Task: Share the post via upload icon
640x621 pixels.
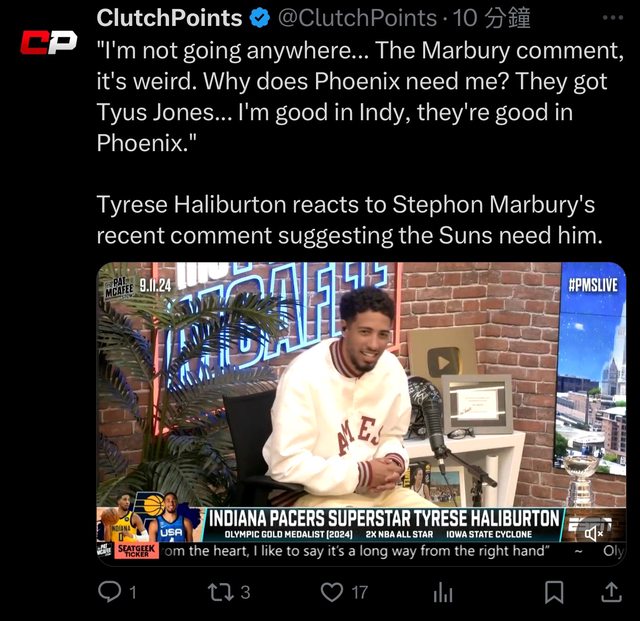Action: click(x=611, y=592)
